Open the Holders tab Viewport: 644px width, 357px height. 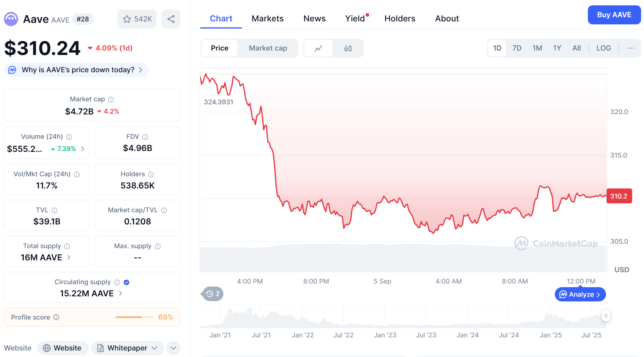[x=400, y=19]
